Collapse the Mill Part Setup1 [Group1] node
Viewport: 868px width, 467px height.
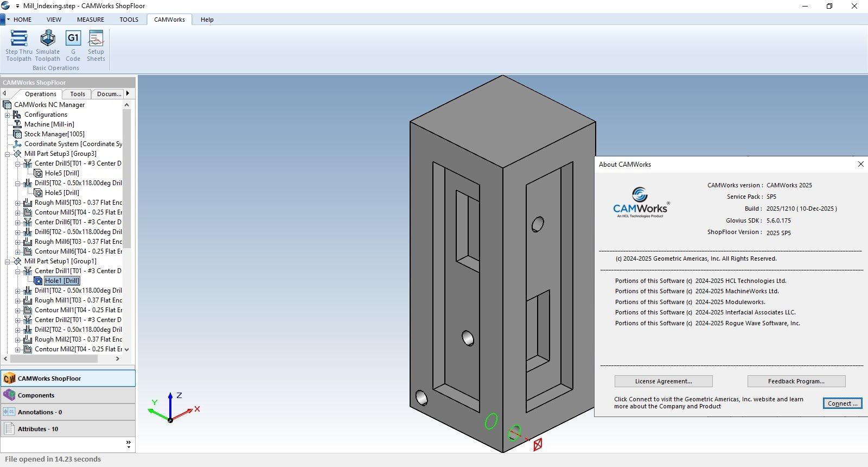7,261
